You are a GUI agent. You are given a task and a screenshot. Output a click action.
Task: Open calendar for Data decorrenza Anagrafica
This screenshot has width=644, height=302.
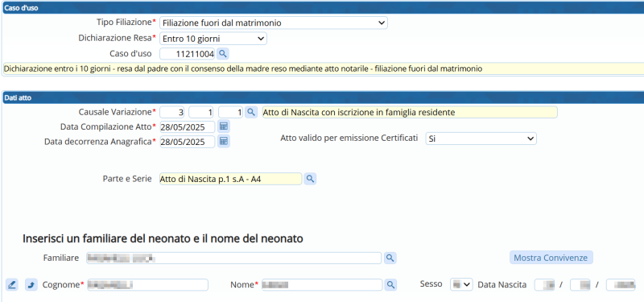point(224,142)
